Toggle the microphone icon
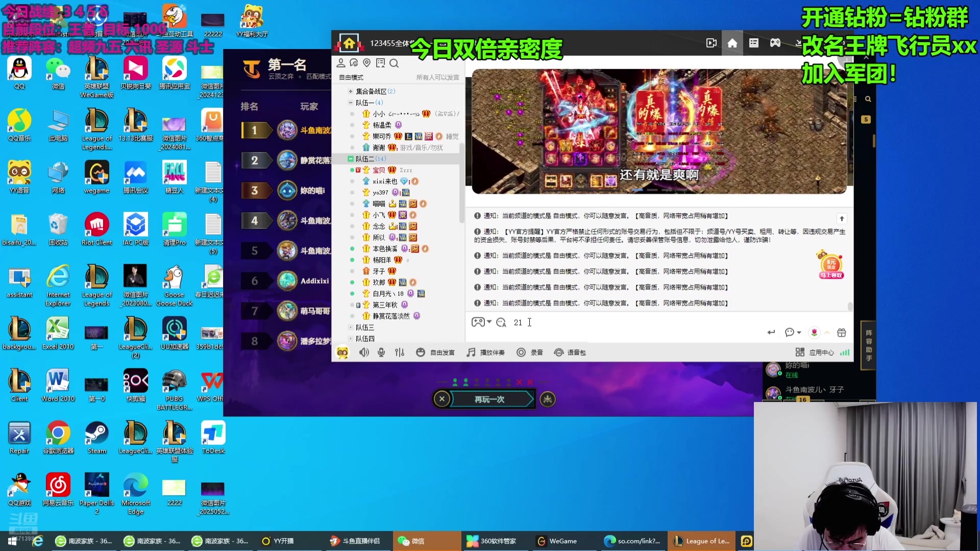The height and width of the screenshot is (551, 980). 381,353
